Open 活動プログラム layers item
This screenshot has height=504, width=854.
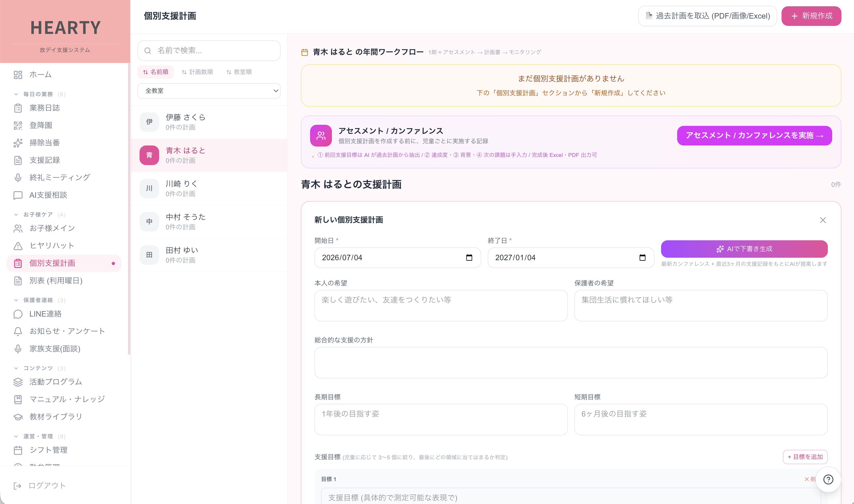[64, 382]
